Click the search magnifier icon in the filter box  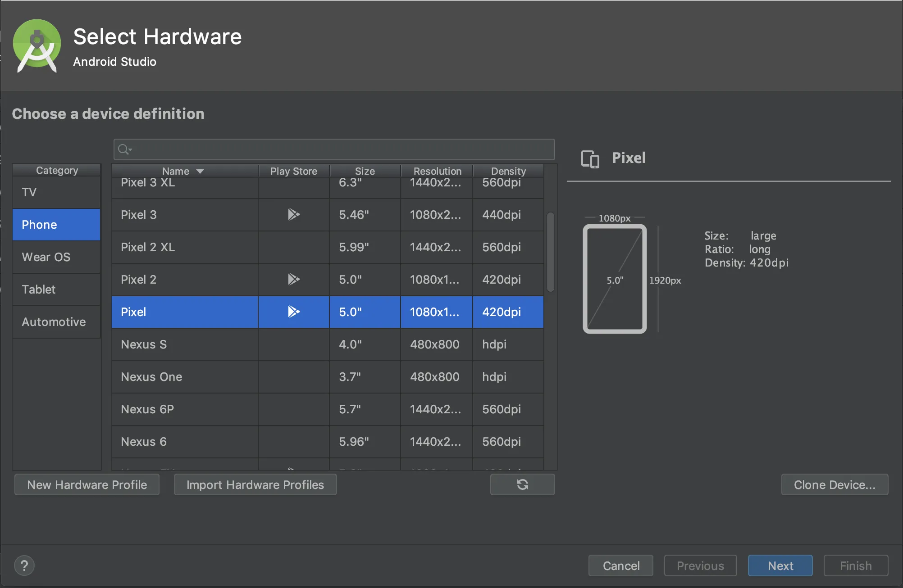[x=123, y=149]
